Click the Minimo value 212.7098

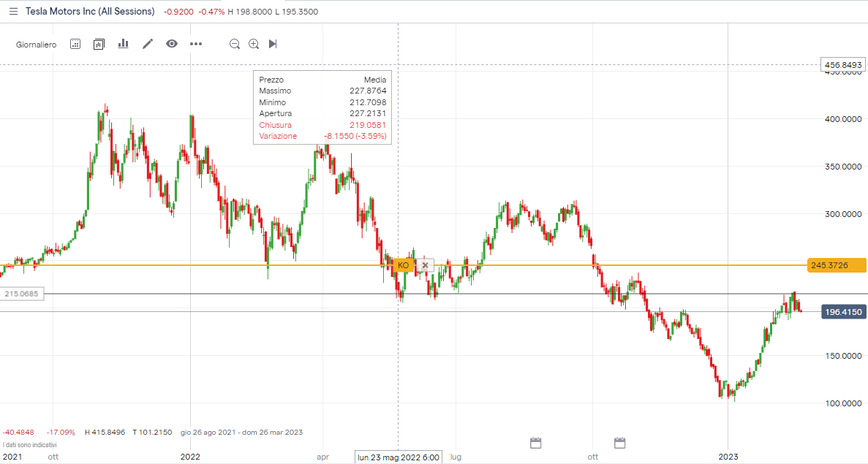368,102
